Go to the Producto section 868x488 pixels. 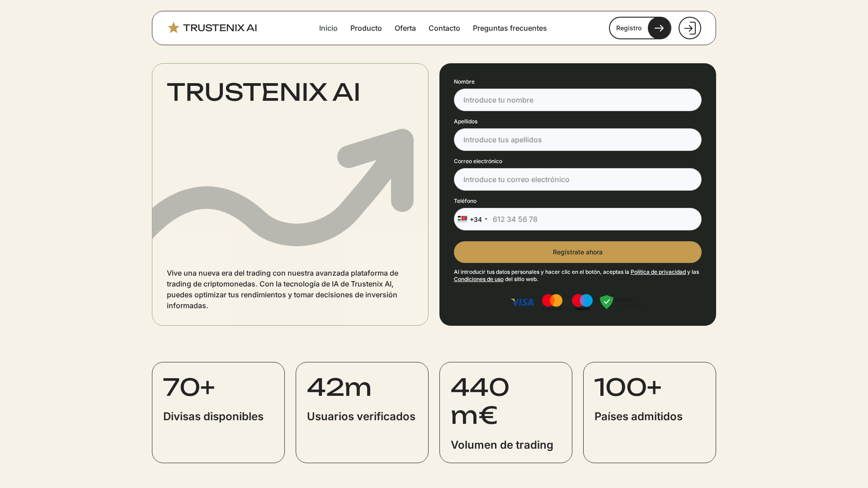[x=366, y=28]
